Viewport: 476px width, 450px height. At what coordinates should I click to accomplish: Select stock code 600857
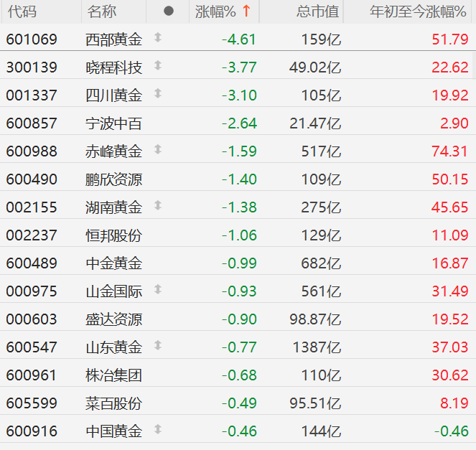pos(32,123)
